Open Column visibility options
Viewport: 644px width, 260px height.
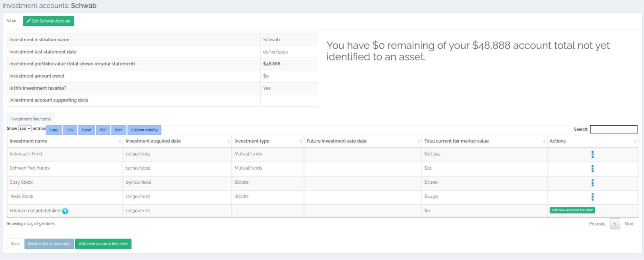tap(144, 130)
